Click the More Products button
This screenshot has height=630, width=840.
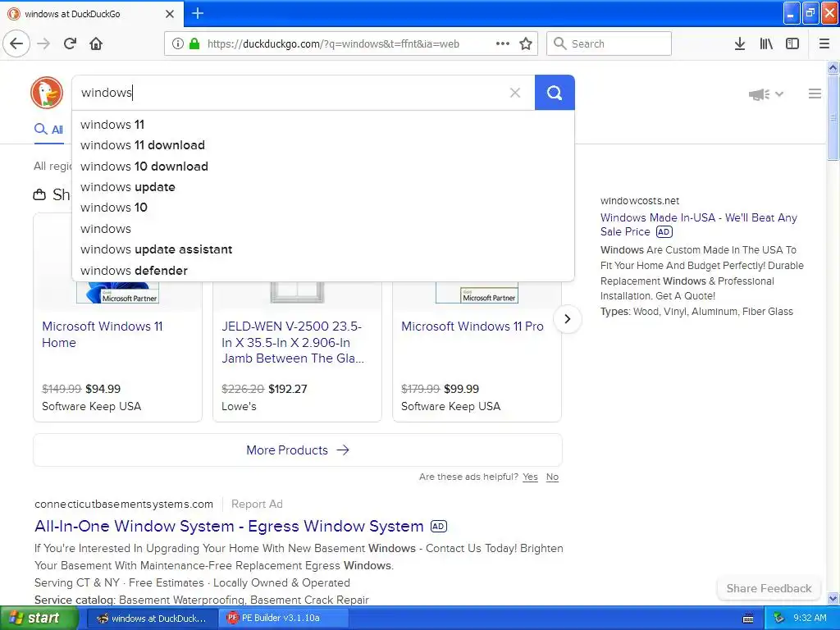pos(297,450)
